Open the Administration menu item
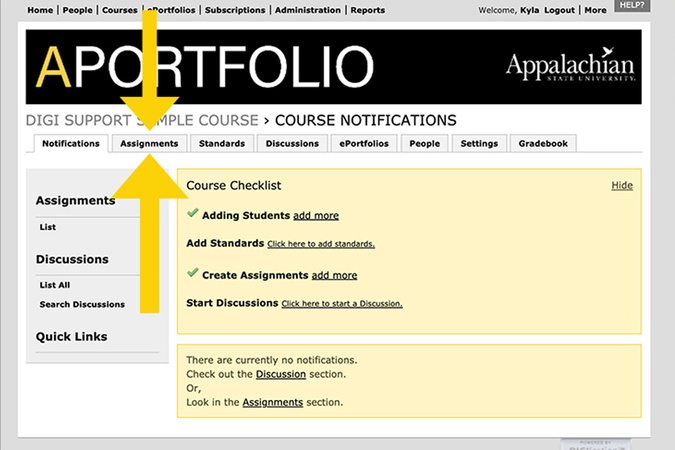675x450 pixels. 308,10
